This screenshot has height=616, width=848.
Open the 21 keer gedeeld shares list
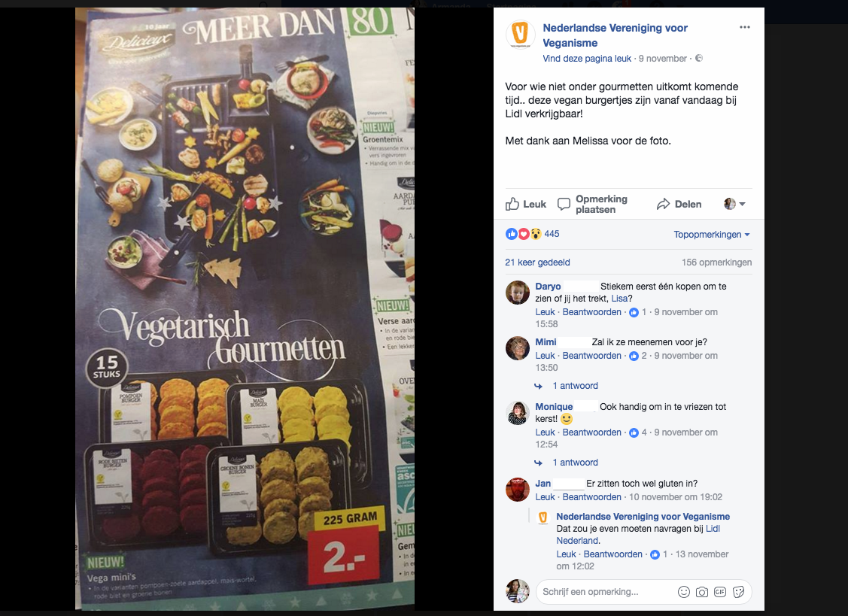537,262
